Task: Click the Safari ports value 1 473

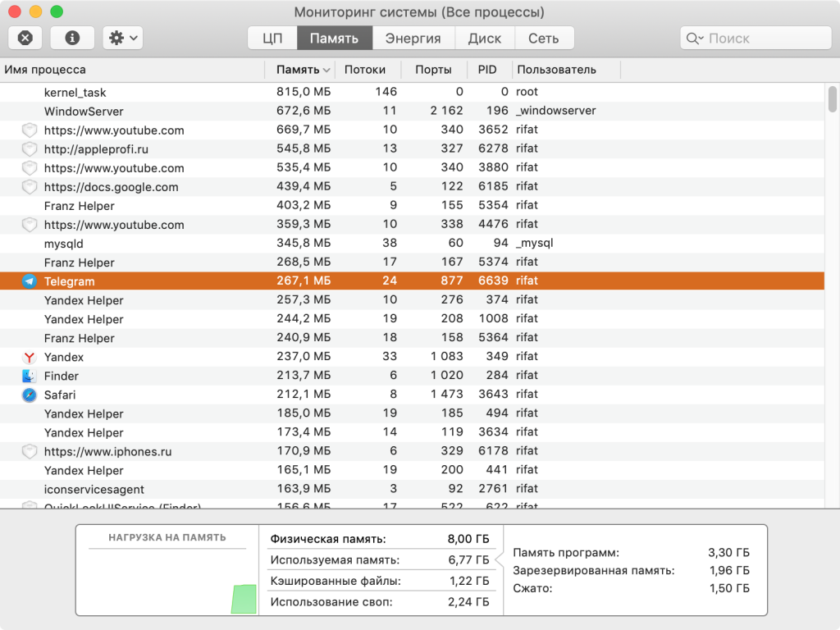Action: coord(447,395)
